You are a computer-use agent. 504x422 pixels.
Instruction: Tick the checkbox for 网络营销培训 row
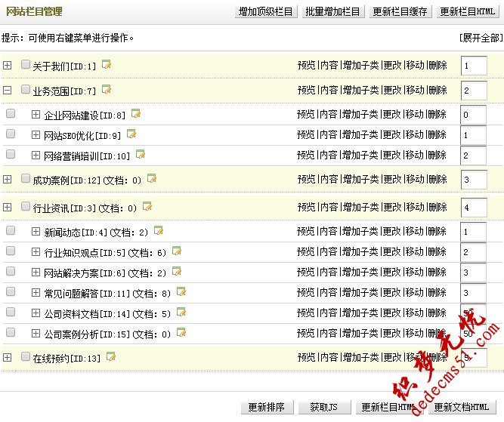[x=11, y=154]
